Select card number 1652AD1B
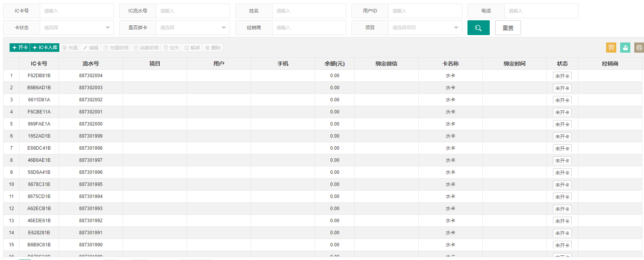This screenshot has width=644, height=260. [39, 136]
